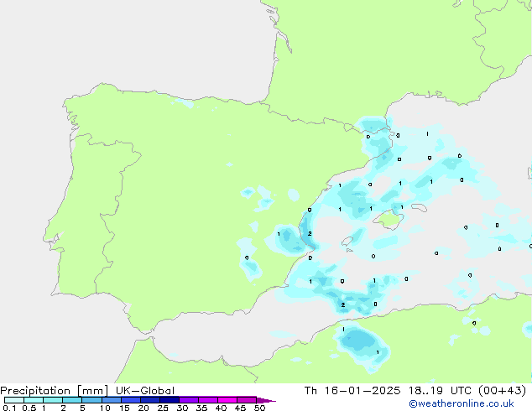Click the date Th 16-01-2025
532x411 pixels.
(x=352, y=391)
